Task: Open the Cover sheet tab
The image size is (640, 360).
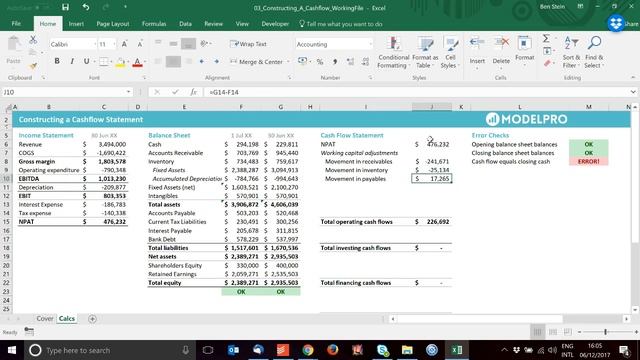Action: coord(44,319)
